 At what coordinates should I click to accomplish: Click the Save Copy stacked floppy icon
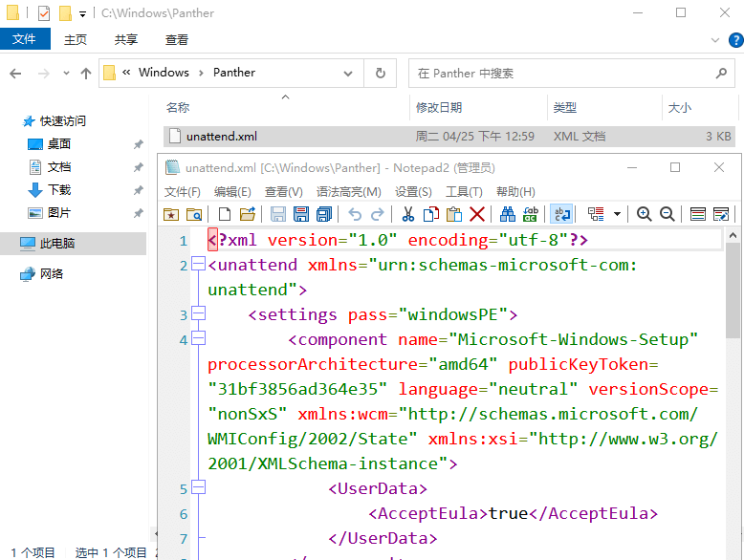tap(323, 214)
